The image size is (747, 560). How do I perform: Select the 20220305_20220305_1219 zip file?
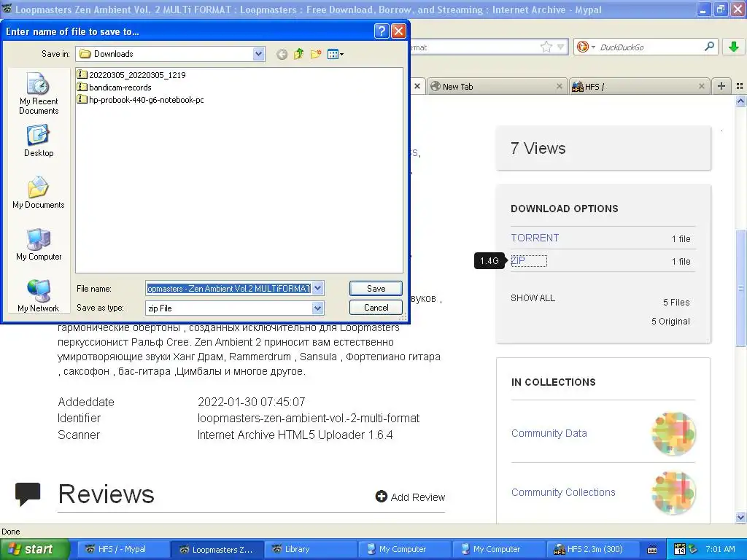(131, 75)
